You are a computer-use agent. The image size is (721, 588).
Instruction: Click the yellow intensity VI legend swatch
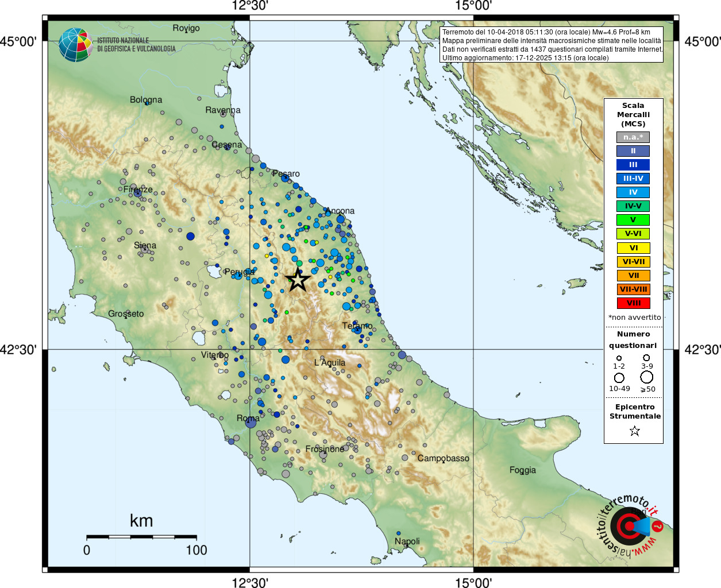coord(633,248)
